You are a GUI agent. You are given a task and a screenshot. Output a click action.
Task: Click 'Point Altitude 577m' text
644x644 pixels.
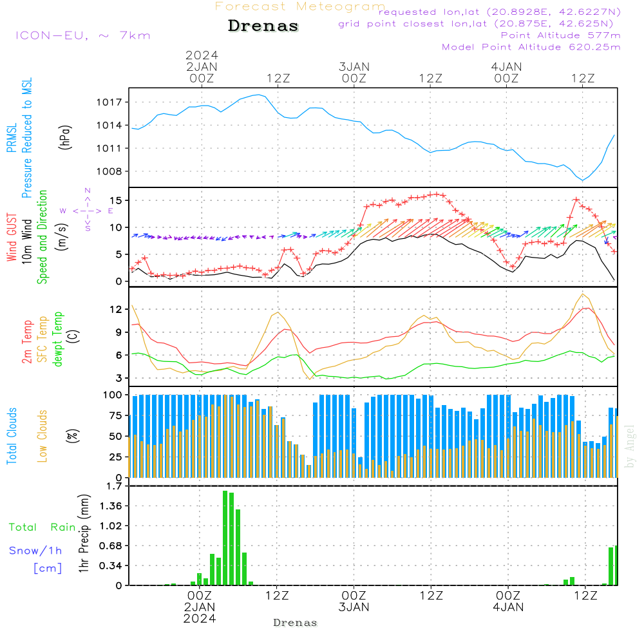(x=561, y=35)
